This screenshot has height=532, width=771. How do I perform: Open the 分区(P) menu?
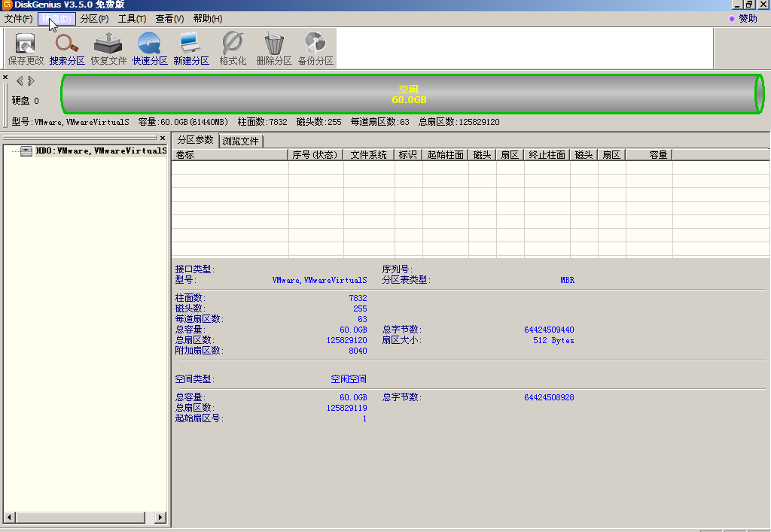[x=94, y=19]
